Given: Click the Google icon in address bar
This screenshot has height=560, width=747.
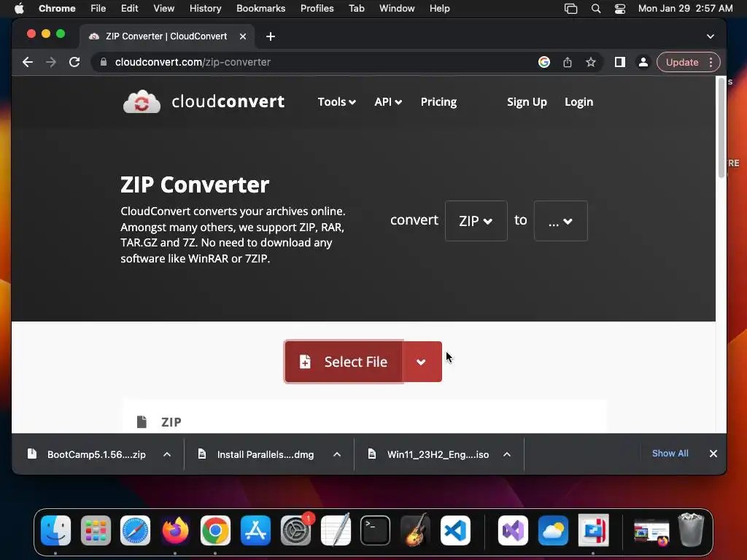Looking at the screenshot, I should tap(544, 62).
